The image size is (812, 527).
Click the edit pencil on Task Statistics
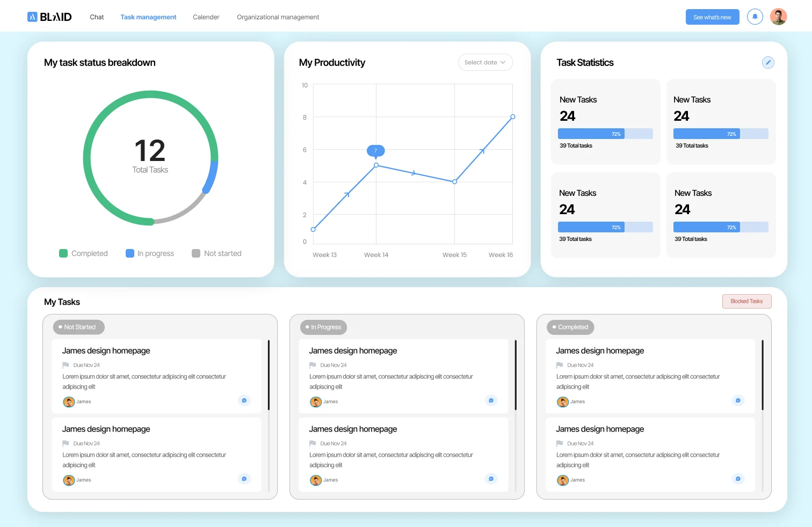point(768,62)
